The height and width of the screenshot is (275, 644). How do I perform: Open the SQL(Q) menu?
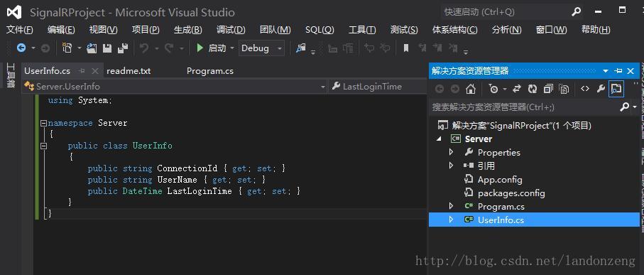point(320,30)
